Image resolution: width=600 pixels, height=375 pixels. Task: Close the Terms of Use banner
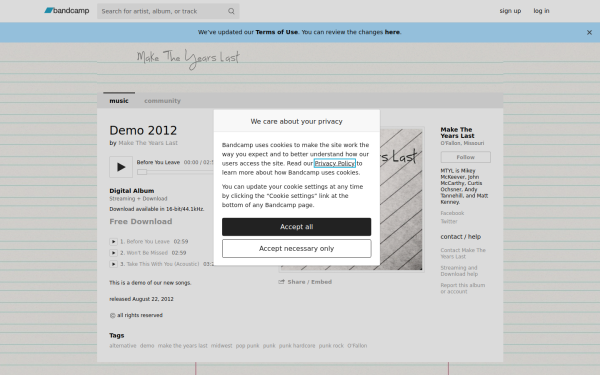589,33
